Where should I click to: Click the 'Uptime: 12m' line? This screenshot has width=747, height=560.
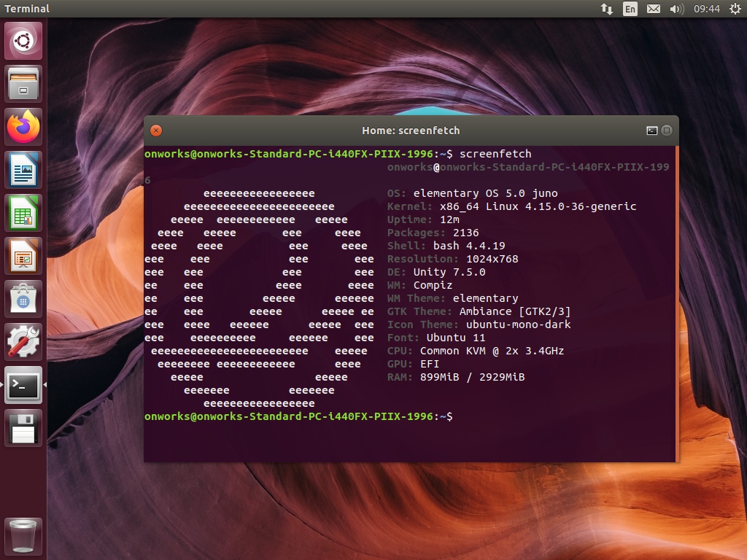(x=424, y=219)
